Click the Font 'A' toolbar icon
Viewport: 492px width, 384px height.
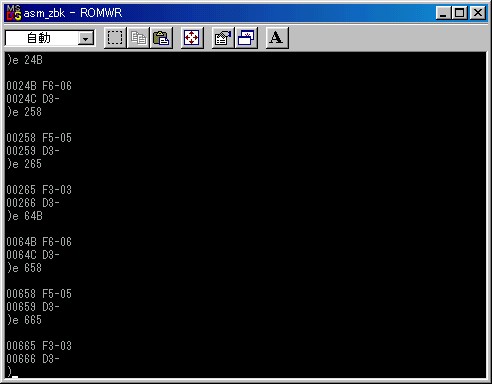point(277,38)
